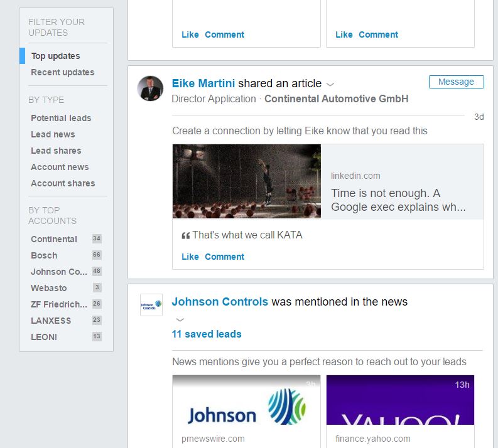498x448 pixels.
Task: Click Like on the top left card
Action: pyautogui.click(x=190, y=35)
